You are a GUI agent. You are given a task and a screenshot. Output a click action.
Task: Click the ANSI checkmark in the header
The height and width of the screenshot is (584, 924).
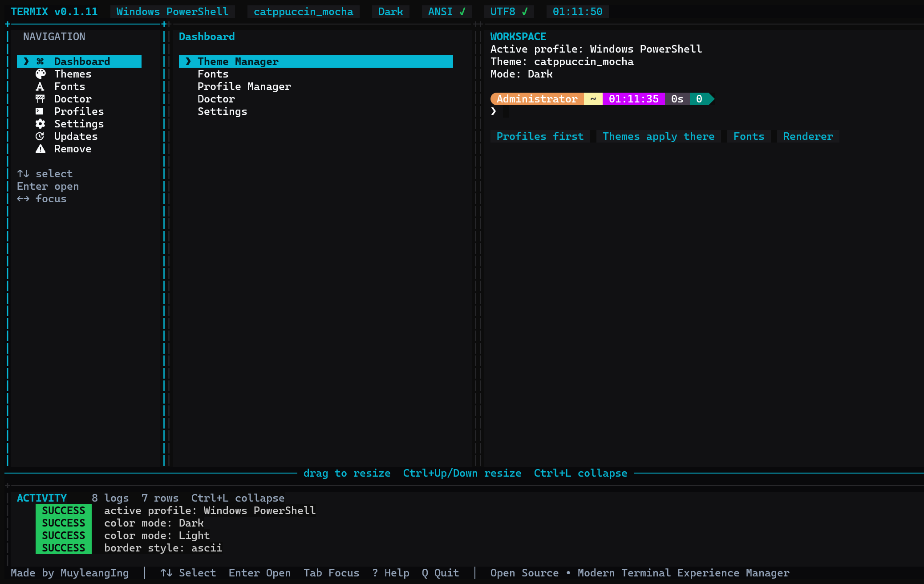coord(462,12)
